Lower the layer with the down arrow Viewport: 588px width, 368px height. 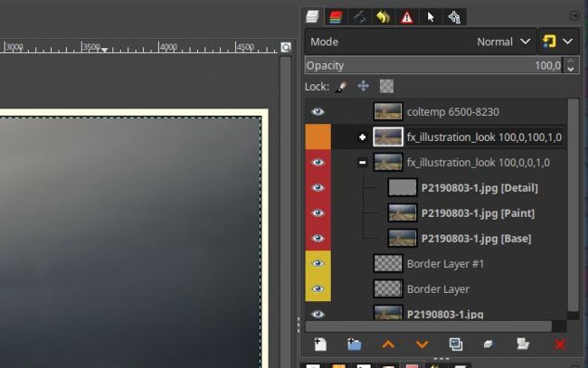[422, 344]
